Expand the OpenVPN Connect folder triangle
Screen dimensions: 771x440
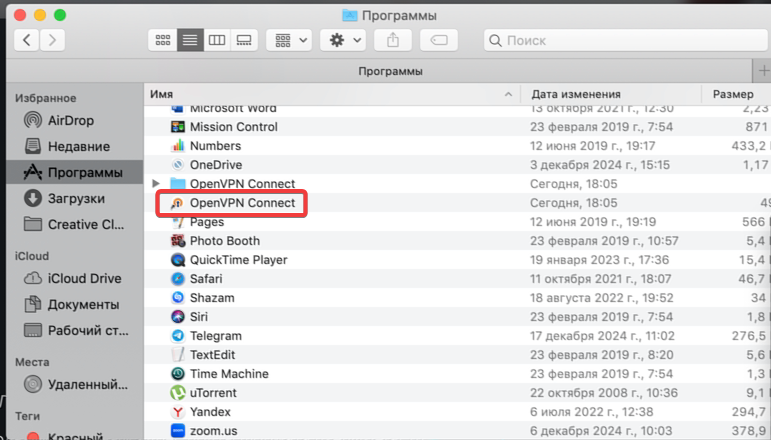(156, 183)
